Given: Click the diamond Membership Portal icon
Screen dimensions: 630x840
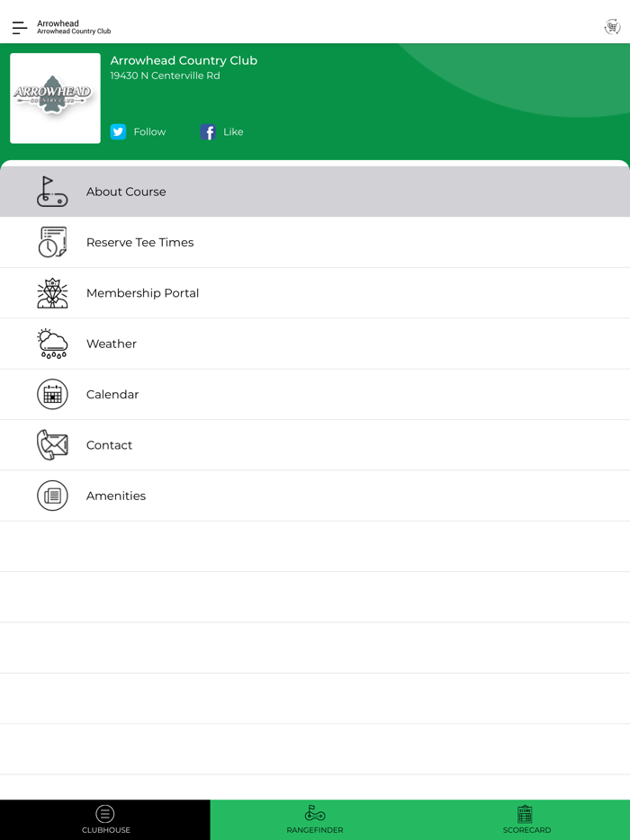Looking at the screenshot, I should 52,293.
